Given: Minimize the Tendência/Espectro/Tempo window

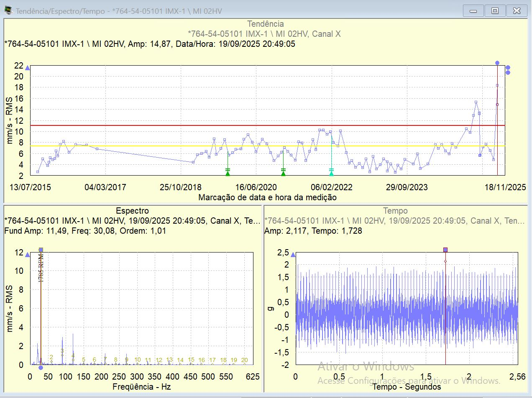Looking at the screenshot, I should (x=474, y=11).
